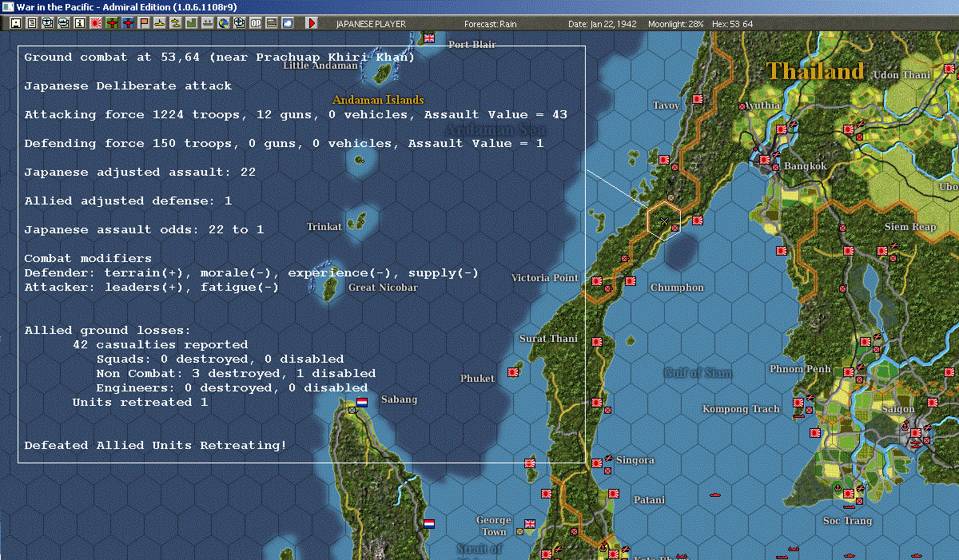Click 'Japanese assault odds: 22 to 1'
959x560 pixels.
[x=144, y=229]
